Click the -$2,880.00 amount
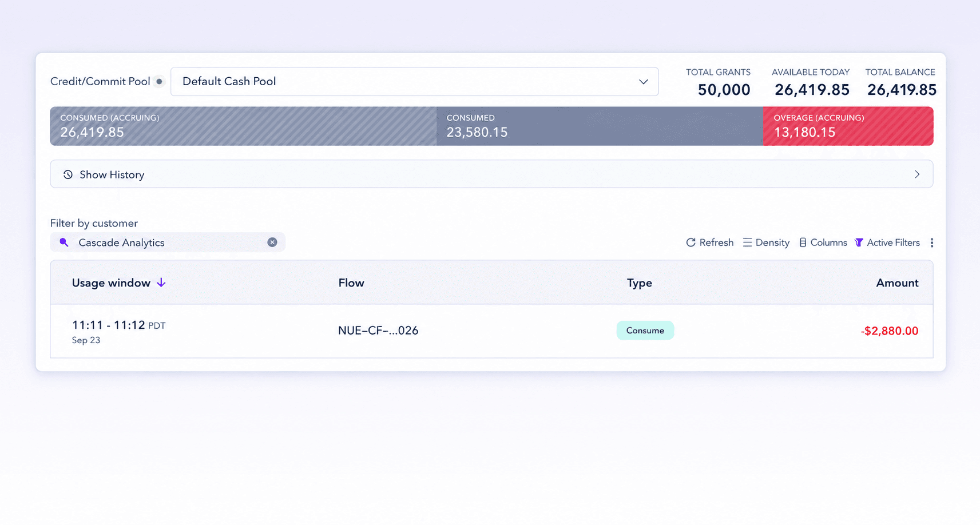This screenshot has width=980, height=525. pos(890,331)
